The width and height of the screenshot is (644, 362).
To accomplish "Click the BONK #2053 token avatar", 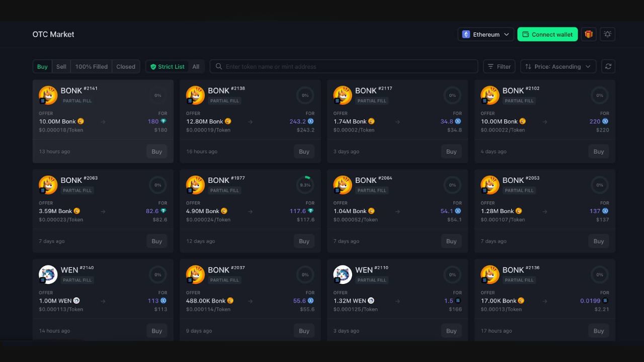I will click(x=490, y=185).
